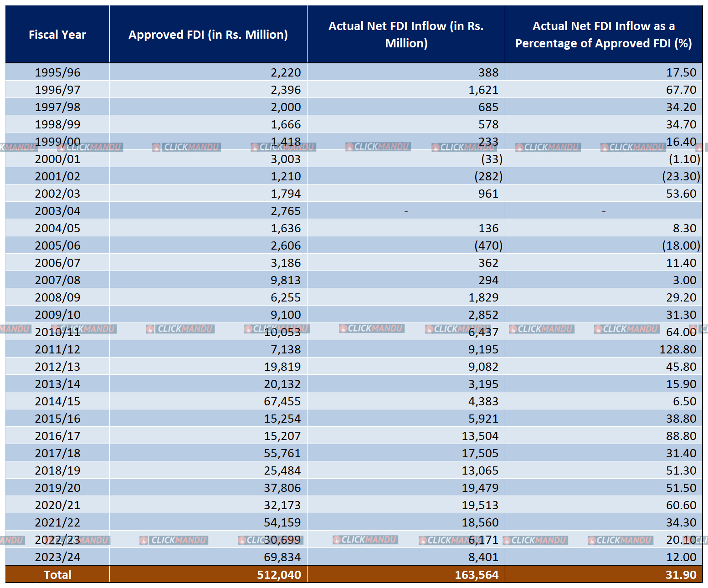Click the Total row label

click(57, 574)
